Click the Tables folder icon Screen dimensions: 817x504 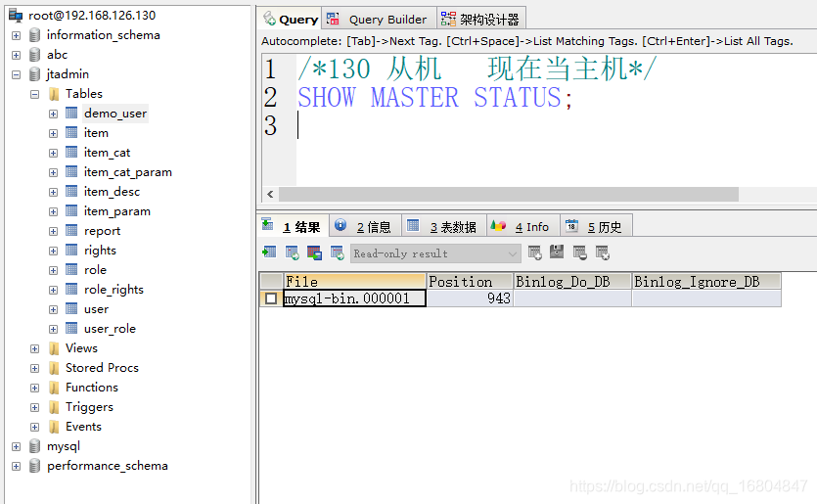(54, 94)
